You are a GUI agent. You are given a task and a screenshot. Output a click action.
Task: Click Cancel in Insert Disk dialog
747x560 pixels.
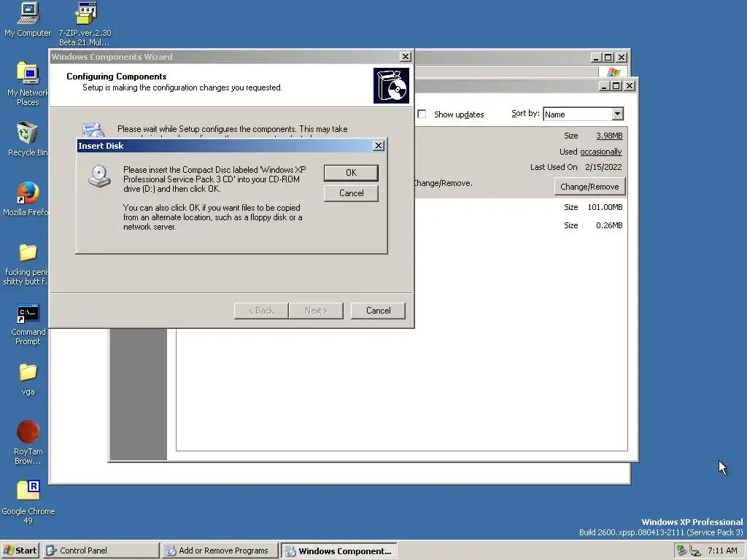pos(351,193)
